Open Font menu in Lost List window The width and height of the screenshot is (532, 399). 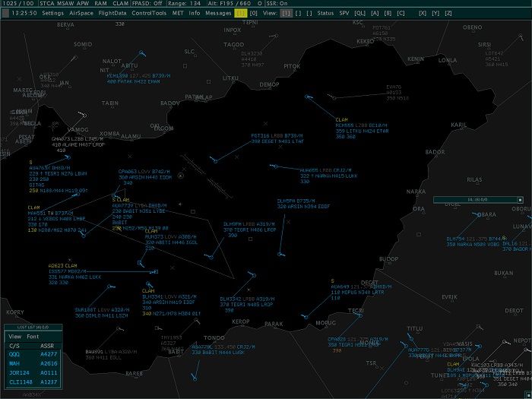click(33, 337)
